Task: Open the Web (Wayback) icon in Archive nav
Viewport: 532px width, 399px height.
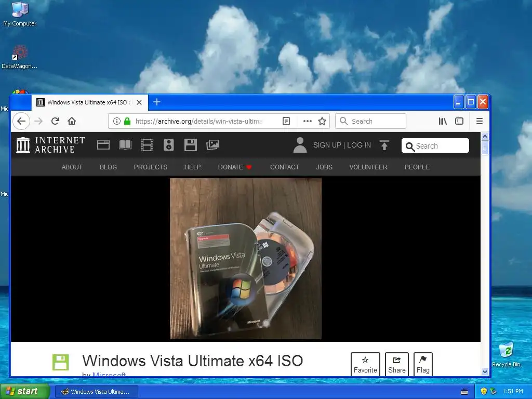Action: pyautogui.click(x=103, y=145)
